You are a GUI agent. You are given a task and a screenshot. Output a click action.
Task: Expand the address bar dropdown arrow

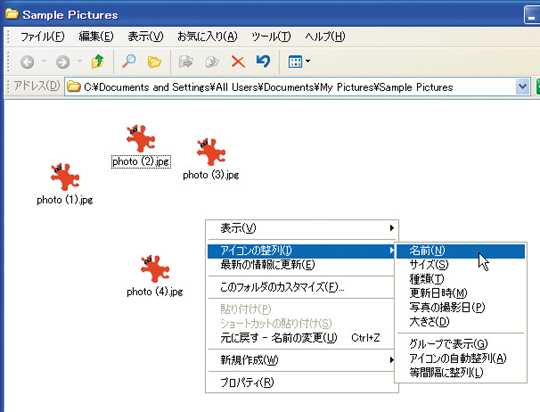click(522, 86)
